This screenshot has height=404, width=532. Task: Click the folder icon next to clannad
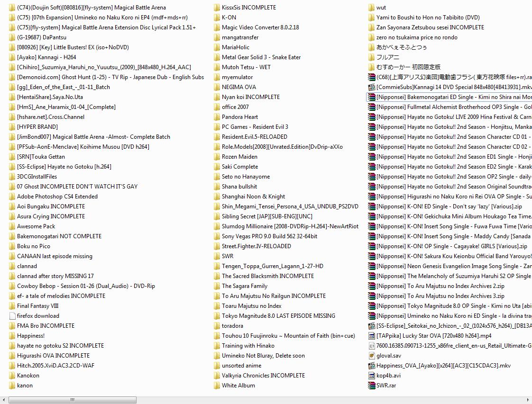(12, 266)
